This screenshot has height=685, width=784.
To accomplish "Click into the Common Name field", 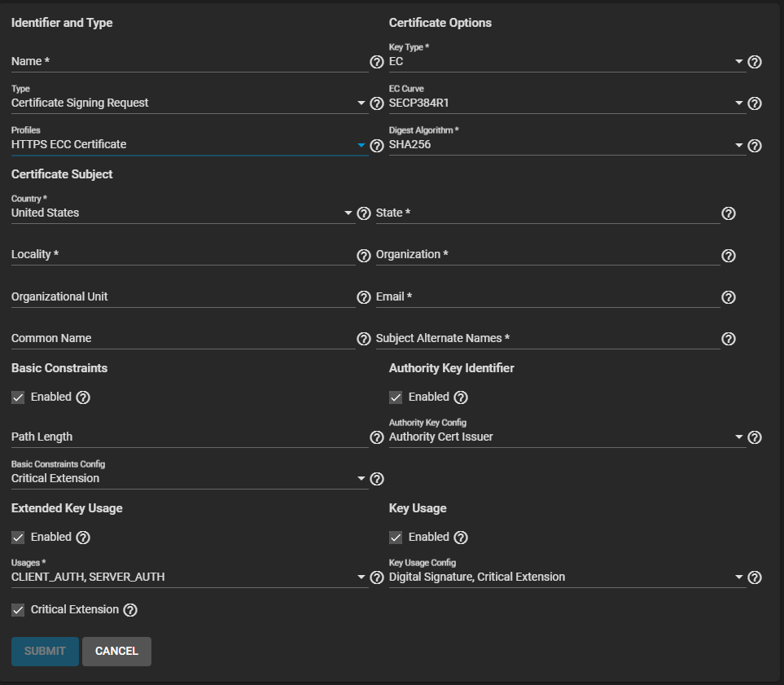I will [182, 339].
